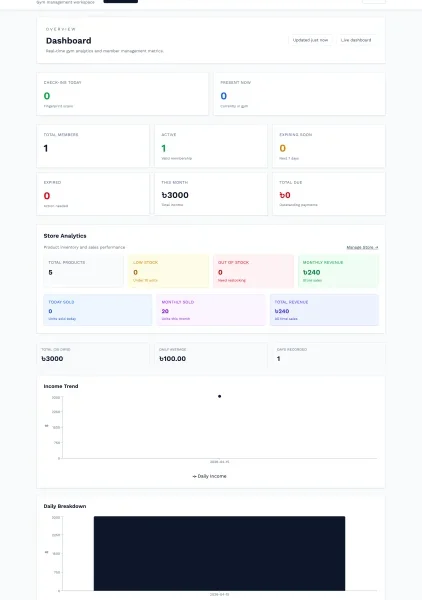Click the Daily Breakdown chart title

coord(65,506)
